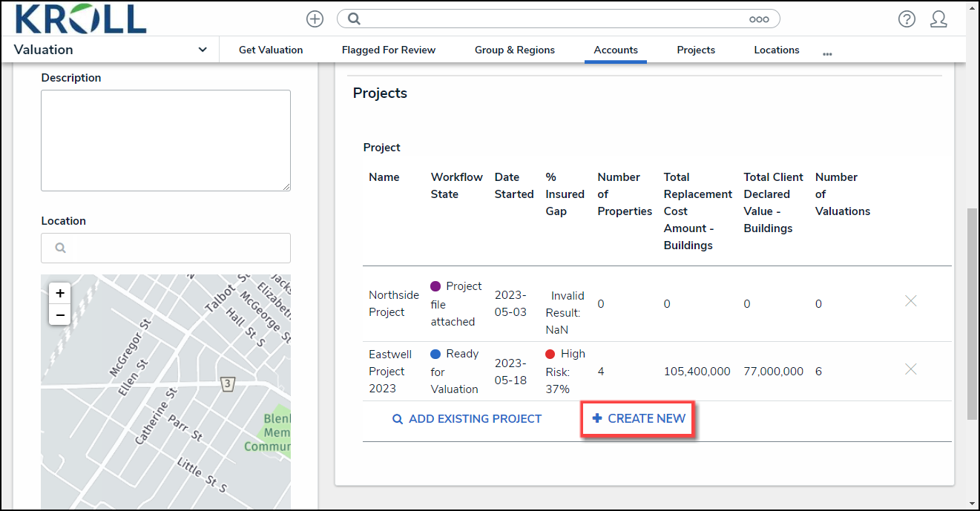Click the Create New project button
980x511 pixels.
tap(639, 419)
